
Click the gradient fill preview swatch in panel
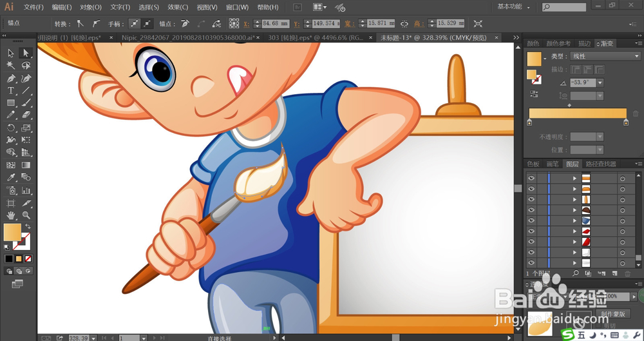(x=535, y=59)
